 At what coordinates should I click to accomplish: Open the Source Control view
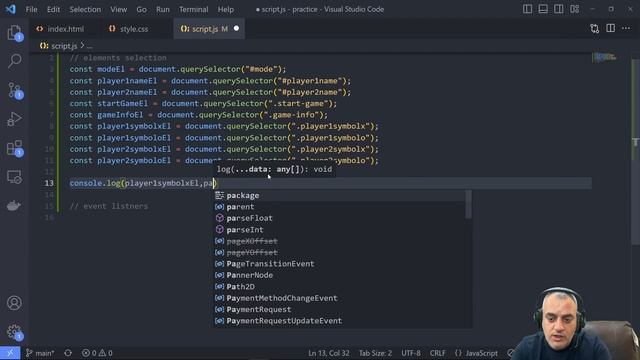(14, 90)
